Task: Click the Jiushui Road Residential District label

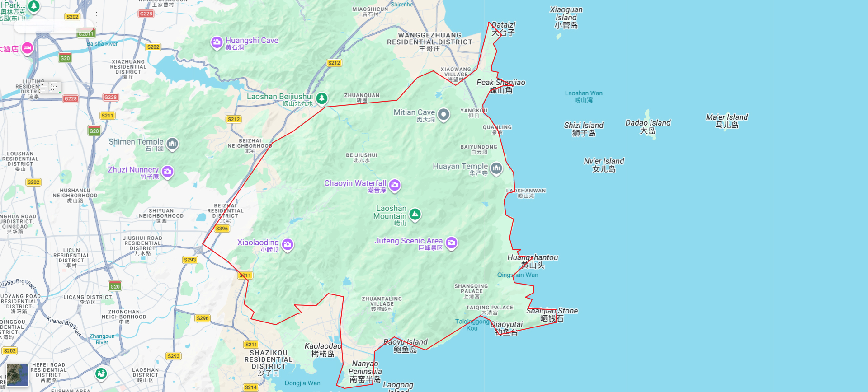Action: click(142, 246)
